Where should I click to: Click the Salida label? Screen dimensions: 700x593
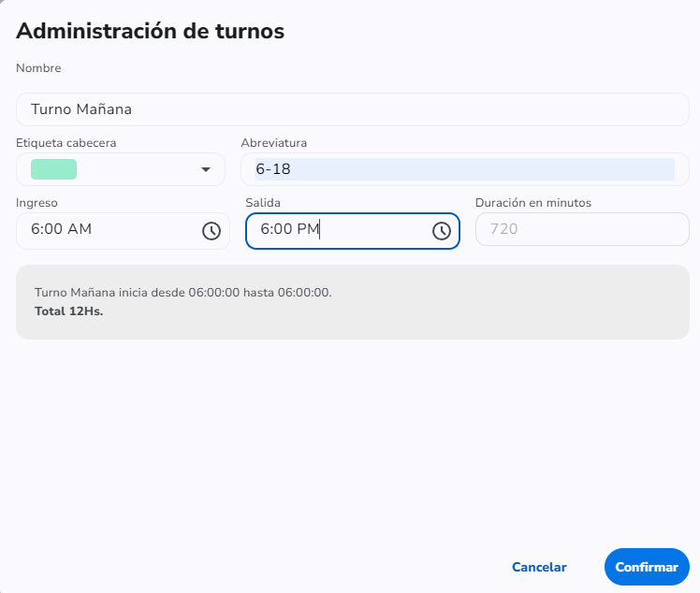263,203
